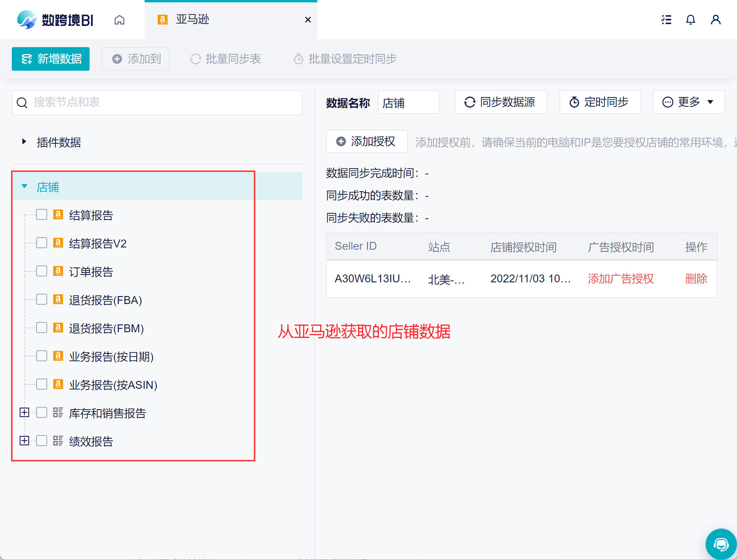Viewport: 737px width, 560px height.
Task: Check the 结算报告 checkbox
Action: pos(42,214)
